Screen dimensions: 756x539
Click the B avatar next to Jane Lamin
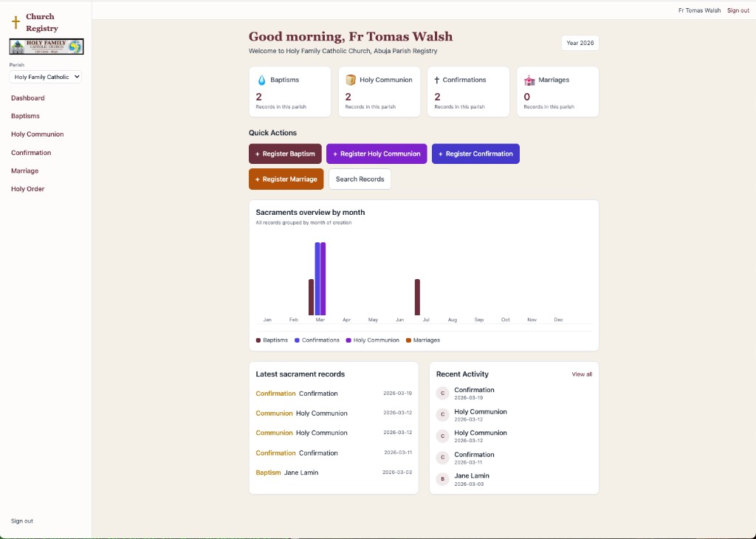click(x=442, y=478)
